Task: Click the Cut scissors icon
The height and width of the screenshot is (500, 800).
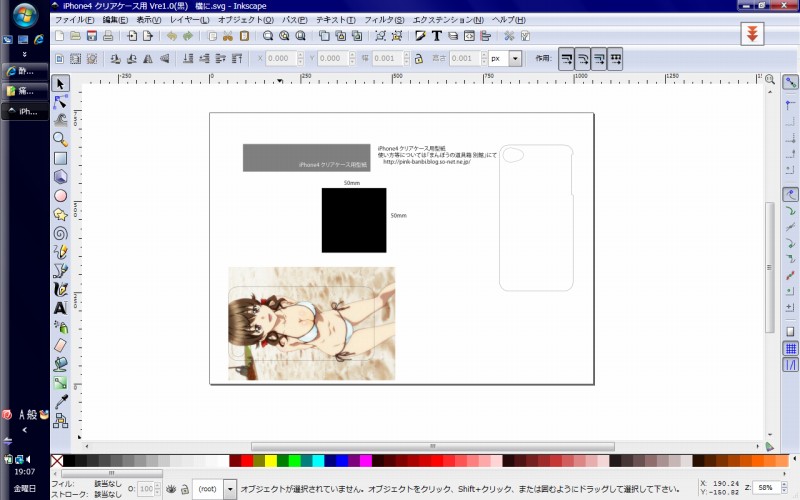Action: tap(228, 36)
